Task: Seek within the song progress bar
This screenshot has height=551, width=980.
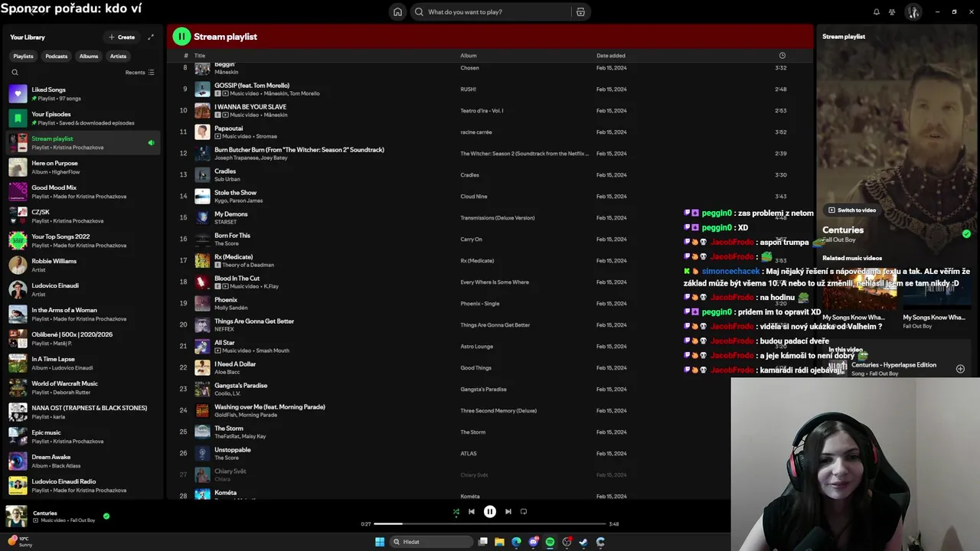Action: [490, 523]
